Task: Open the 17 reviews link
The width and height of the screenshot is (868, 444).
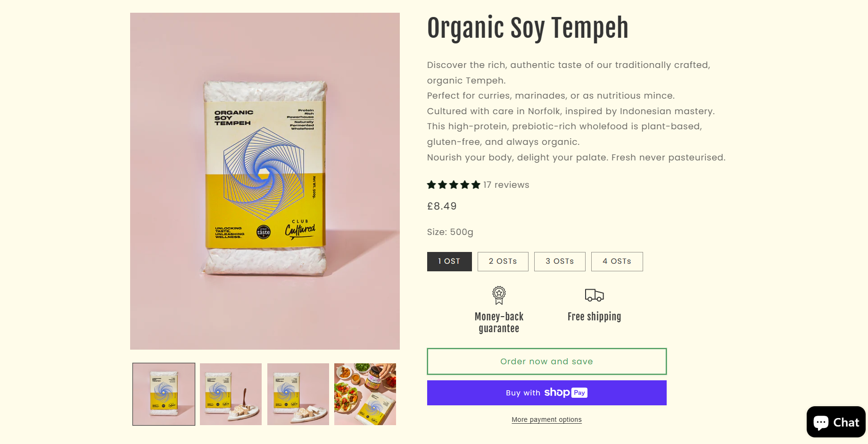Action: [x=506, y=185]
